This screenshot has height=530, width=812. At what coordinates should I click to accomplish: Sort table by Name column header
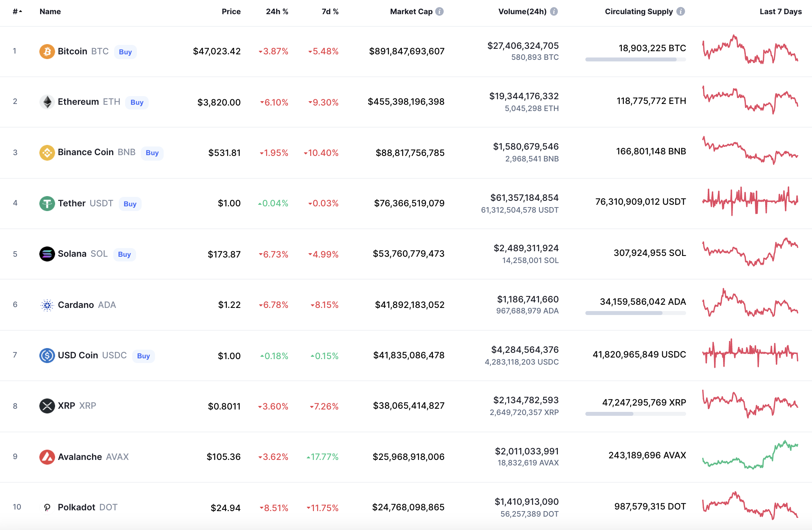50,11
